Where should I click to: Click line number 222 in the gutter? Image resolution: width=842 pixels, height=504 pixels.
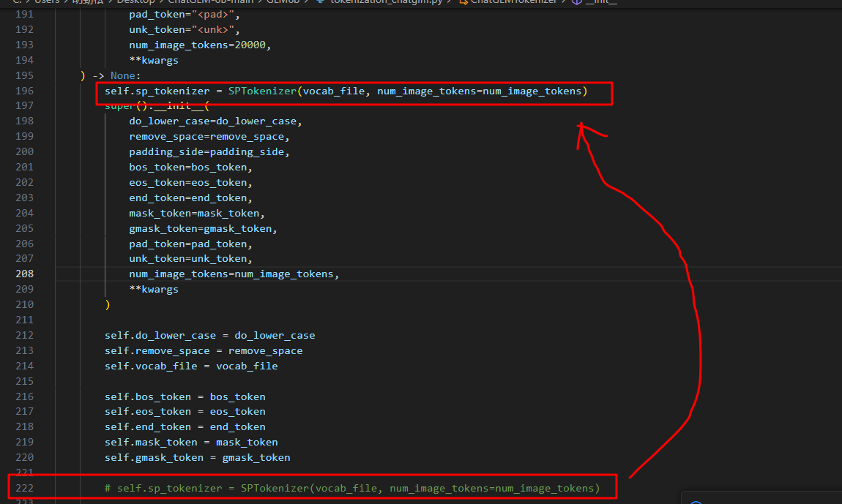pyautogui.click(x=25, y=488)
